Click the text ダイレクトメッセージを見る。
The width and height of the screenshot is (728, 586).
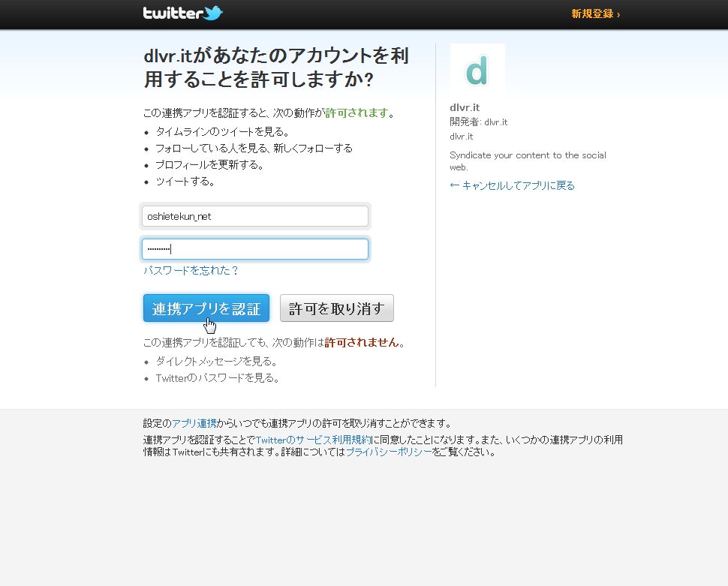click(x=217, y=361)
